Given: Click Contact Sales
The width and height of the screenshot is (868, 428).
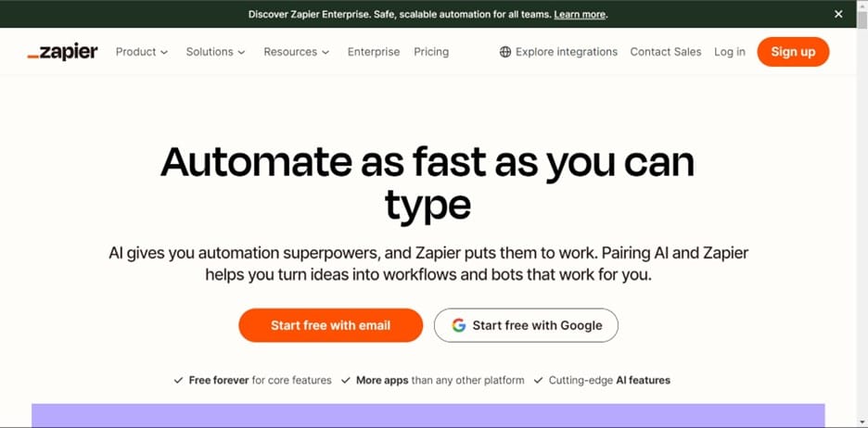Looking at the screenshot, I should (666, 52).
